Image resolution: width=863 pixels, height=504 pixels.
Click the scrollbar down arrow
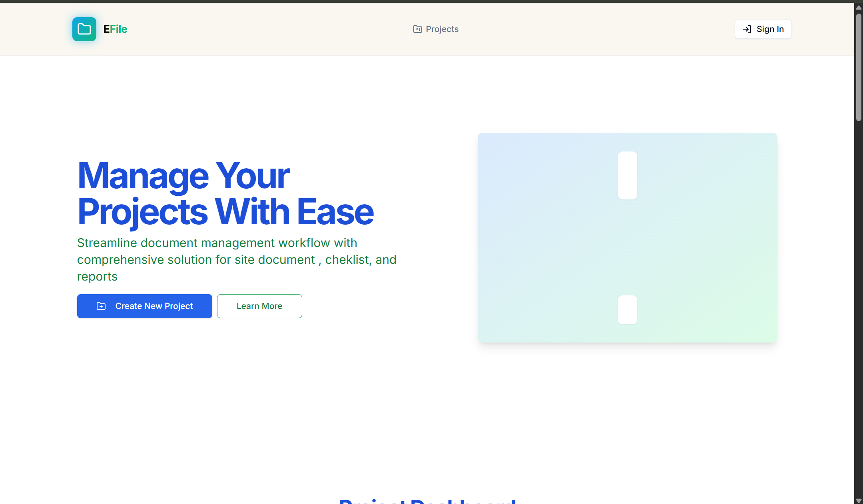pos(858,500)
